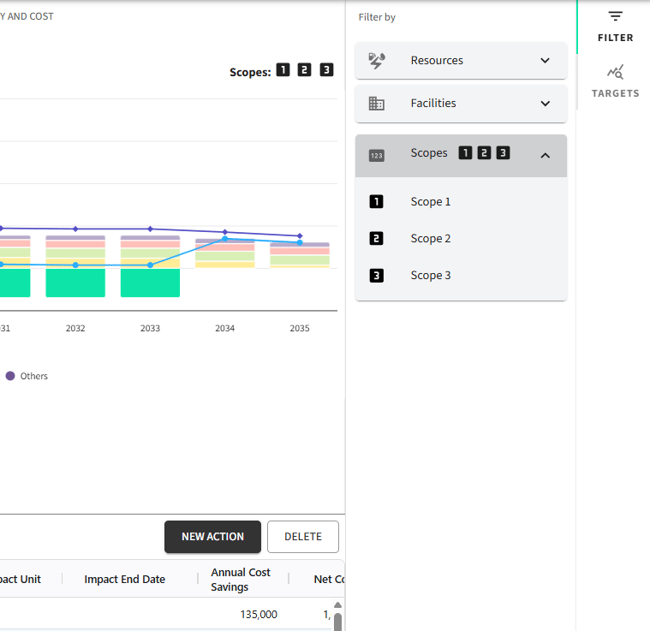
Task: Toggle the Others legend color dot
Action: [11, 376]
